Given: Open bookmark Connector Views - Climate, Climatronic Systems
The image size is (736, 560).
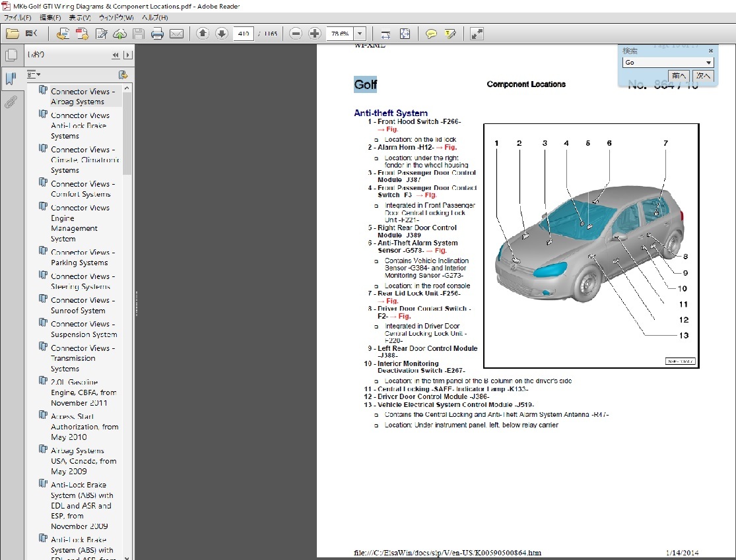Looking at the screenshot, I should (85, 160).
